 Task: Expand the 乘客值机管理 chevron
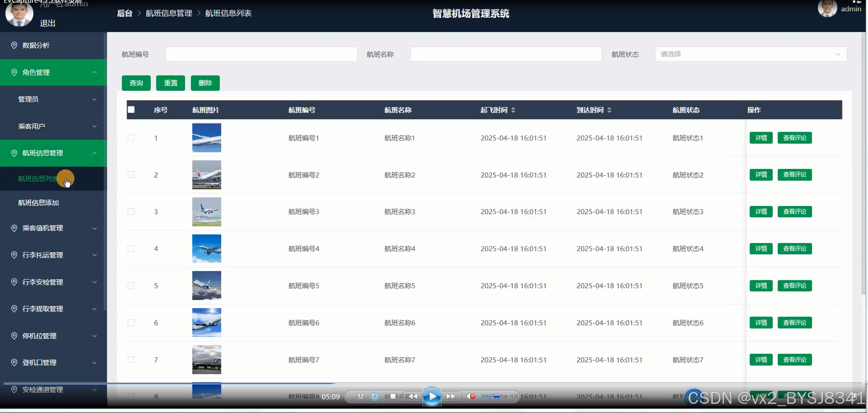pos(94,228)
